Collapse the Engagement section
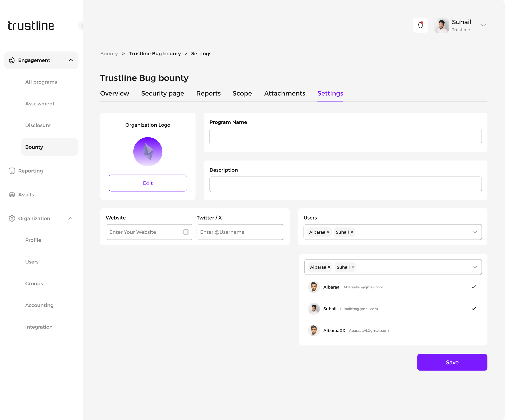Viewport: 505px width, 420px height. [71, 60]
